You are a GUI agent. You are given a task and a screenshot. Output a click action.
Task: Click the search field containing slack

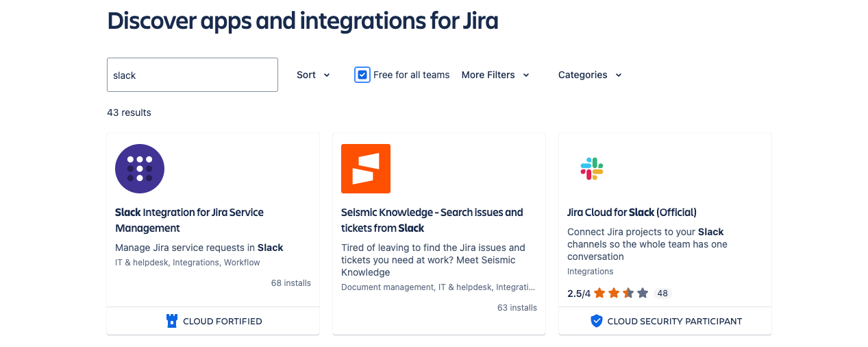pyautogui.click(x=193, y=75)
